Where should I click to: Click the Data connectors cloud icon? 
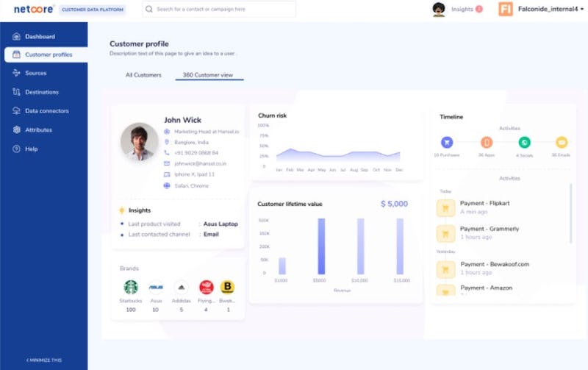coord(16,110)
